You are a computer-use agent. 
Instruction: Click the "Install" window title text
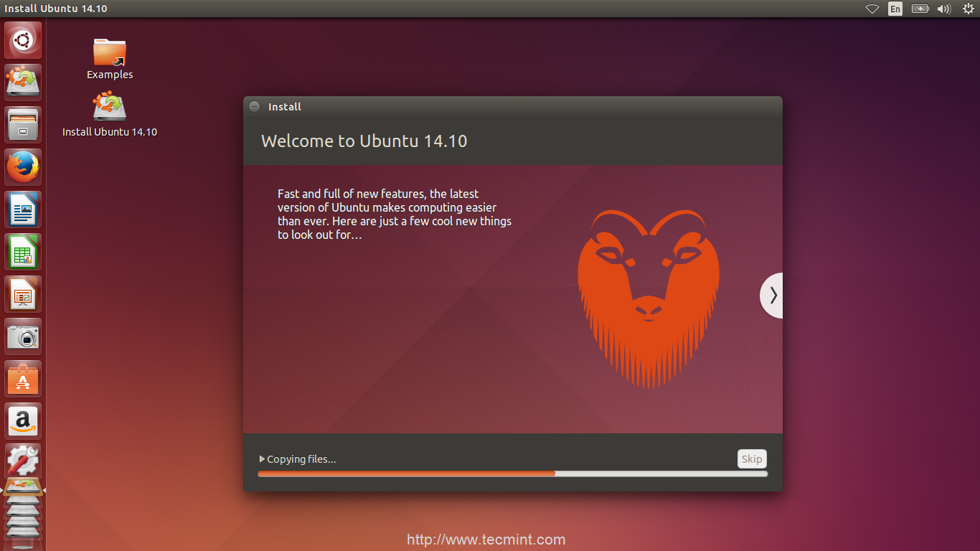click(285, 107)
